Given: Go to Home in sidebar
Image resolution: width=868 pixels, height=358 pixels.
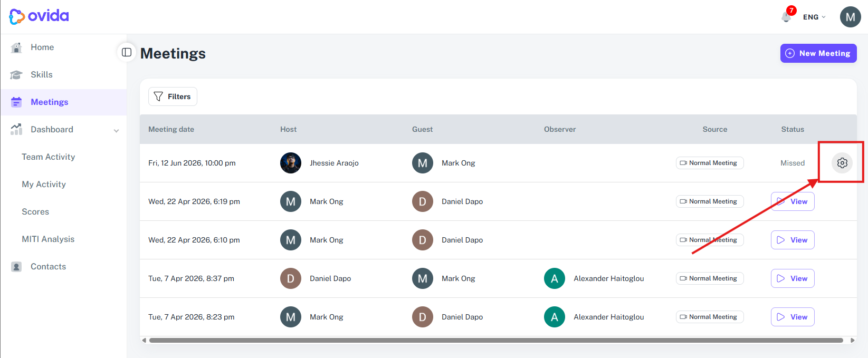Looking at the screenshot, I should tap(63, 47).
